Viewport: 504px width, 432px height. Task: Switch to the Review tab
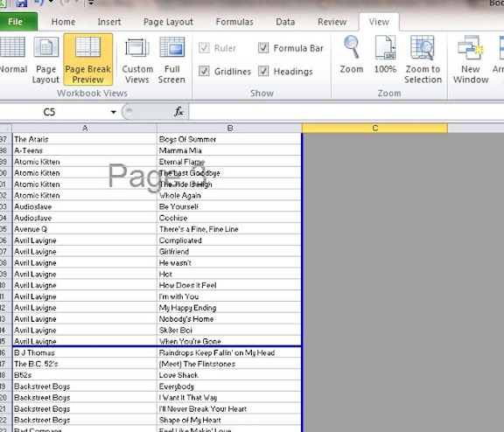pyautogui.click(x=332, y=22)
